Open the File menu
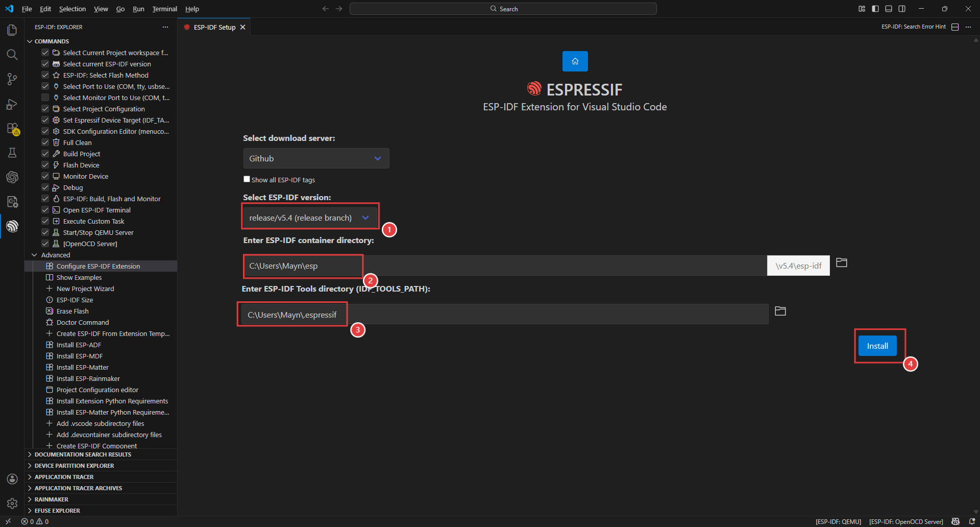Viewport: 980px width, 527px height. 27,9
